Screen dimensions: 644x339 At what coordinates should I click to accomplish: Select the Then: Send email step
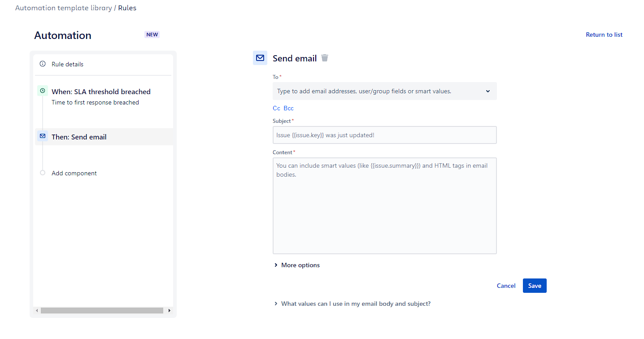pyautogui.click(x=79, y=136)
